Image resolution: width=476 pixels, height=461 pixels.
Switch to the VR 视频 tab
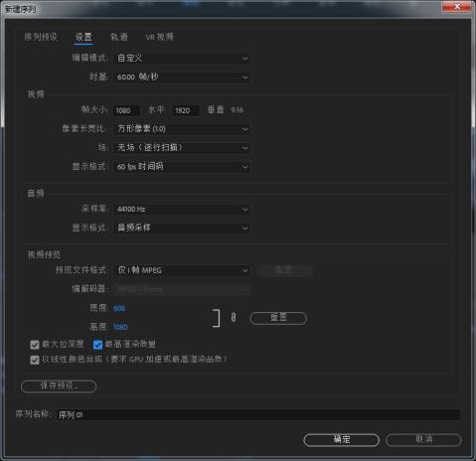click(159, 37)
